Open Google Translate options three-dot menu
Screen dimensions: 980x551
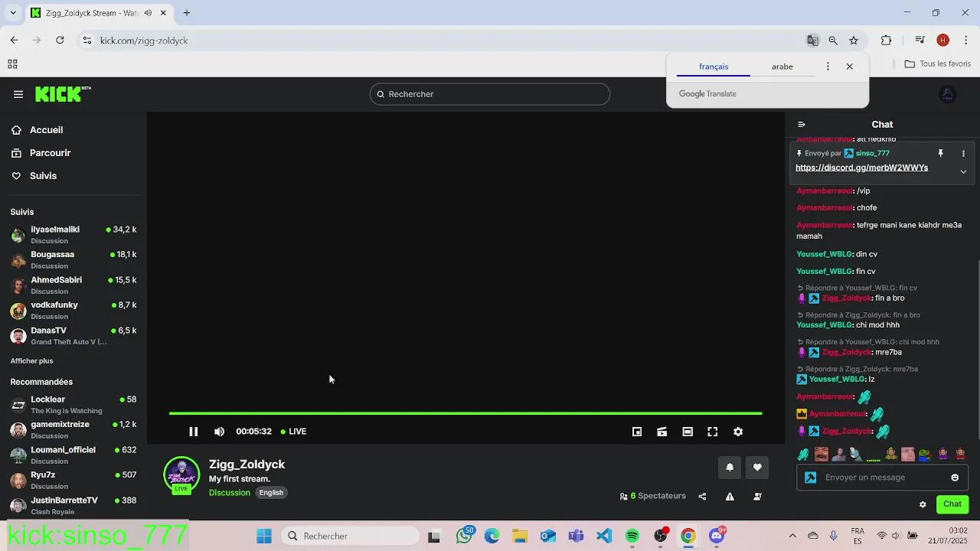(x=828, y=67)
